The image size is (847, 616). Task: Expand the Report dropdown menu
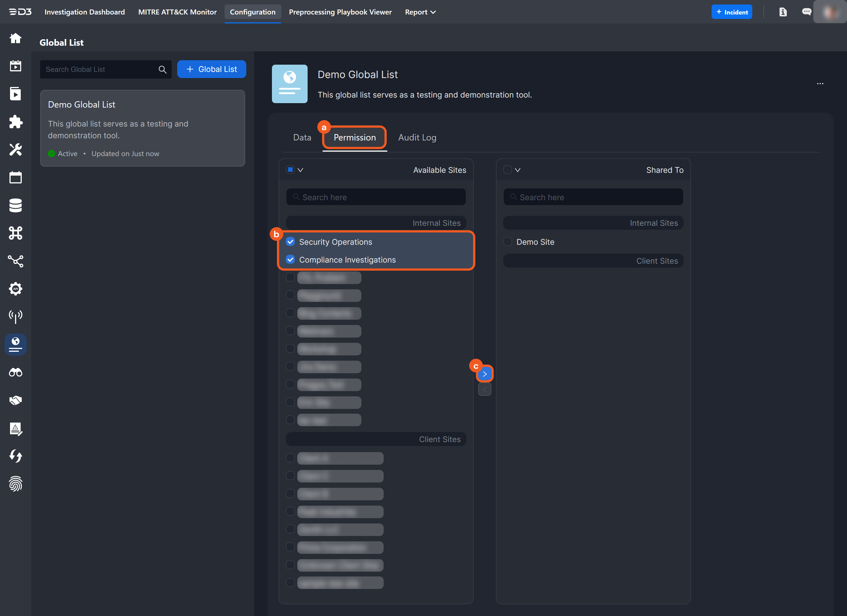(420, 12)
